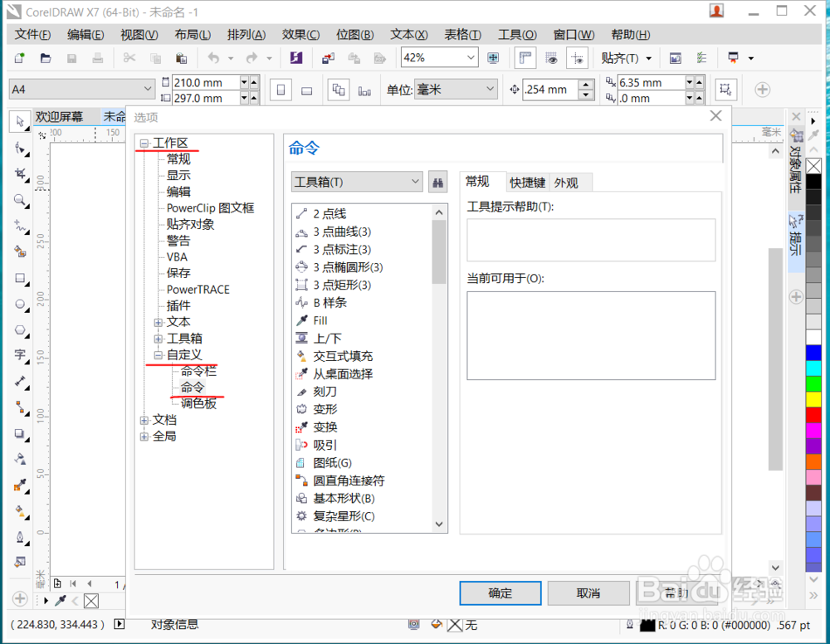This screenshot has height=644, width=830.
Task: Pick the blue palette swatch
Action: 813,353
